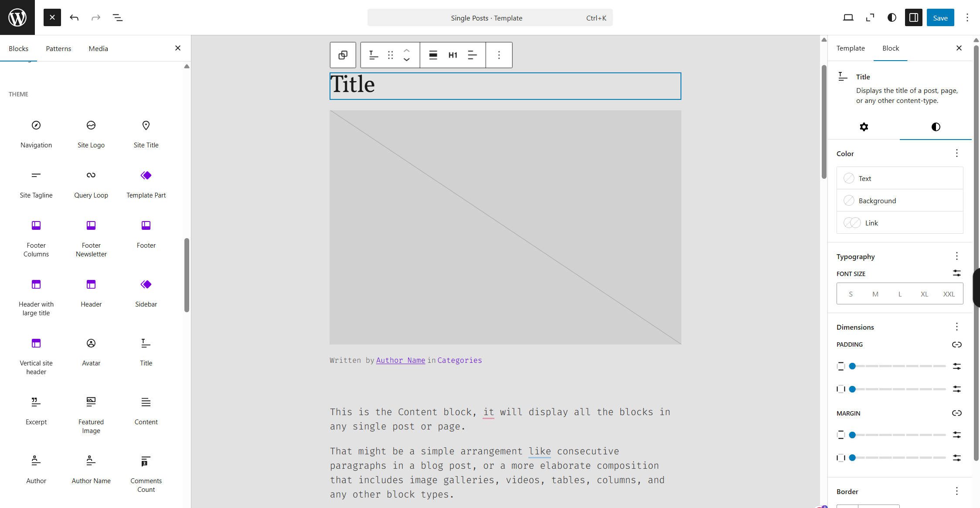Screen dimensions: 980x508
Task: Insert the Author Name block
Action: 91,470
